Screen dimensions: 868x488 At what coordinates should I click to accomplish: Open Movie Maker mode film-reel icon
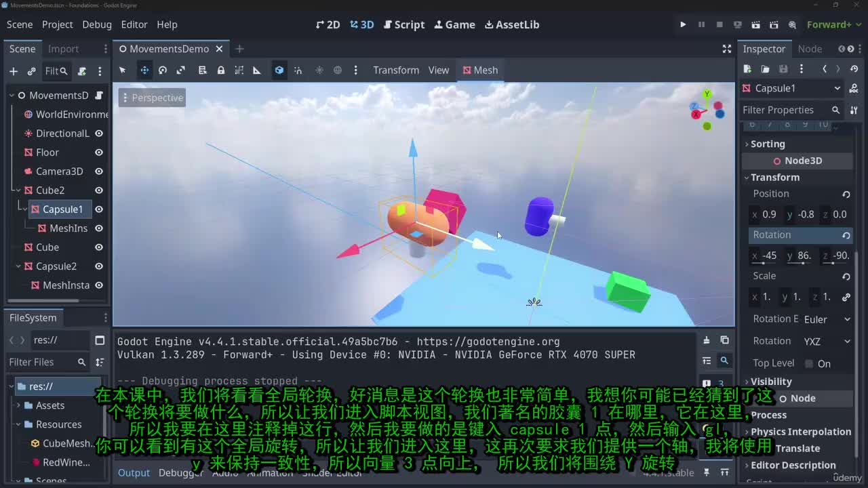coord(792,24)
